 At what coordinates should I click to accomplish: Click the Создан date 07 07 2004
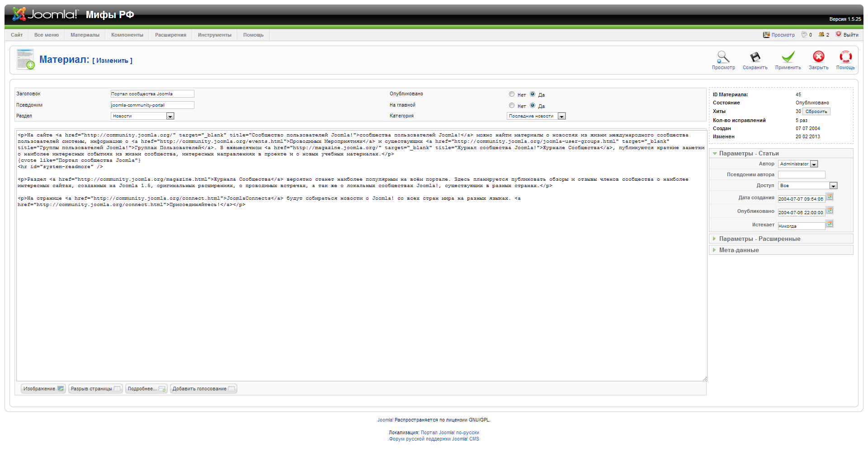coord(808,128)
